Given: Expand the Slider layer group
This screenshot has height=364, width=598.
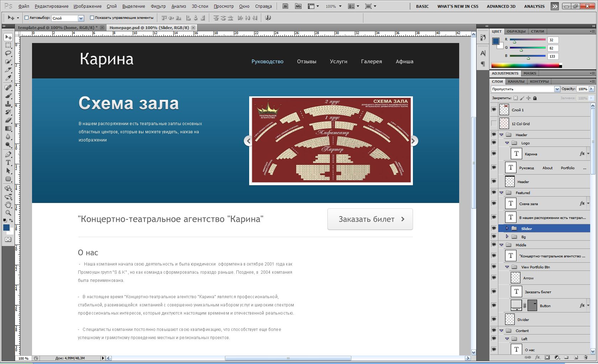Looking at the screenshot, I should (x=507, y=228).
